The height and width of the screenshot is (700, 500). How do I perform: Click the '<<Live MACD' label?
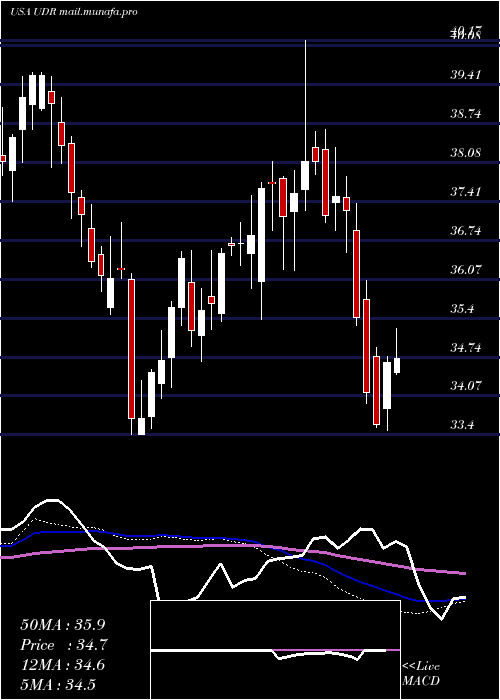coord(421,674)
